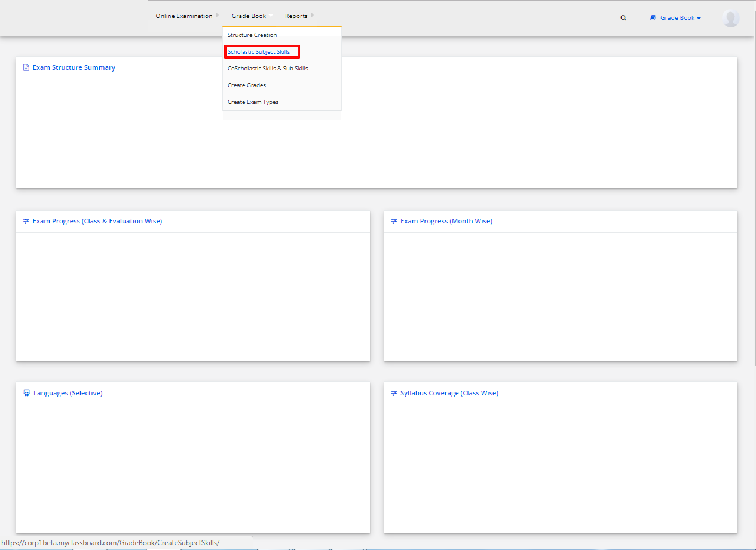Screen dimensions: 756x550
Task: Expand the Reports menu arrow
Action: point(313,16)
